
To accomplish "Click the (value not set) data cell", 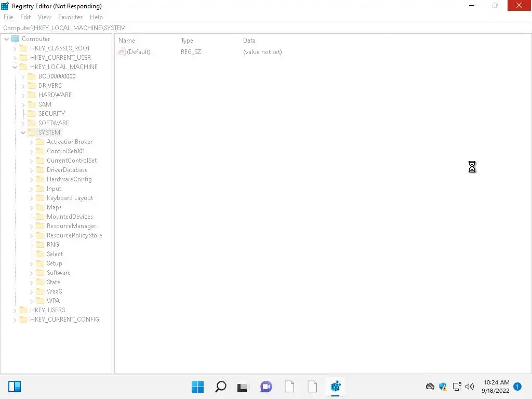I will [262, 52].
